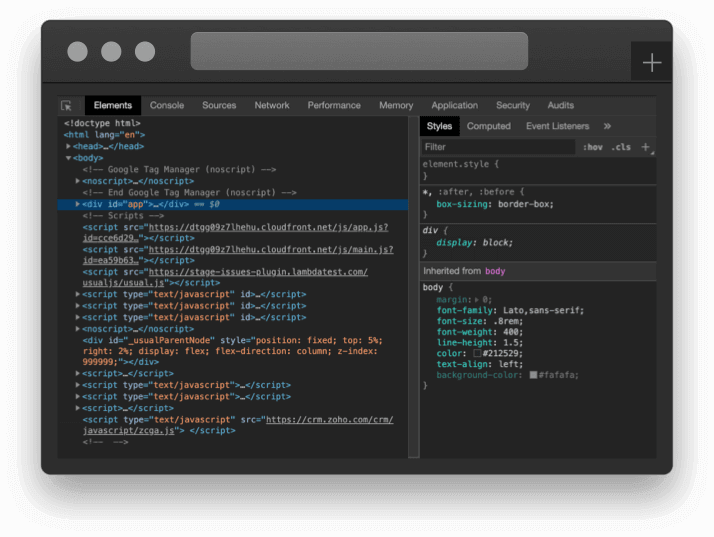This screenshot has width=714, height=537.
Task: Toggle the .cls class editor
Action: (x=621, y=147)
